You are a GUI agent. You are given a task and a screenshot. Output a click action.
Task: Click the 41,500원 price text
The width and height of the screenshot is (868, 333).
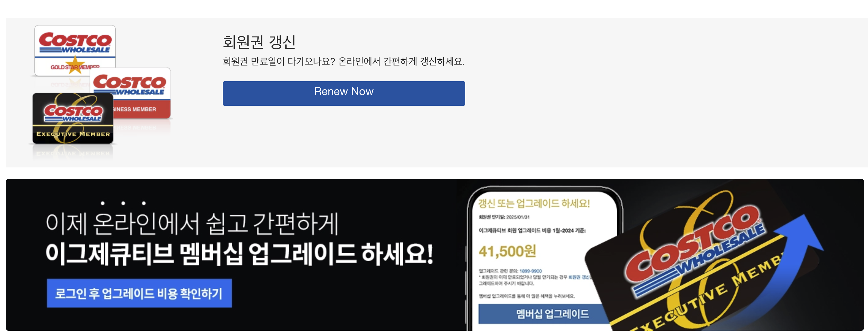coord(507,251)
